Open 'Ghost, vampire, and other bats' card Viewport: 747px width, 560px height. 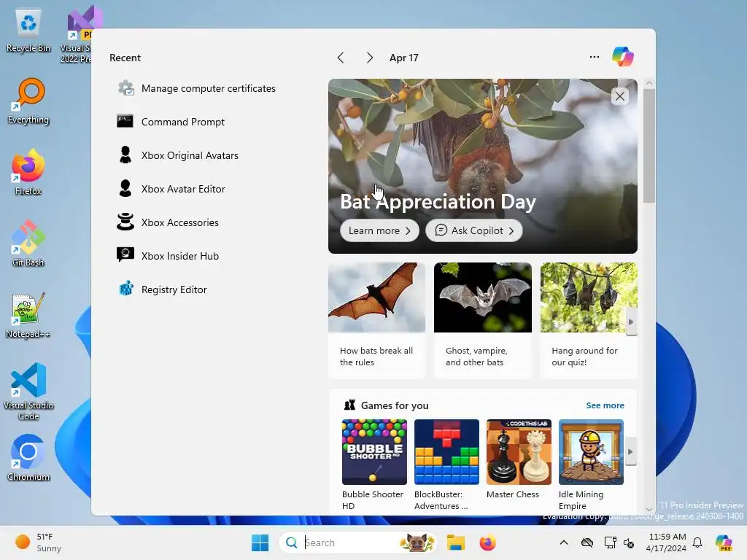tap(483, 320)
